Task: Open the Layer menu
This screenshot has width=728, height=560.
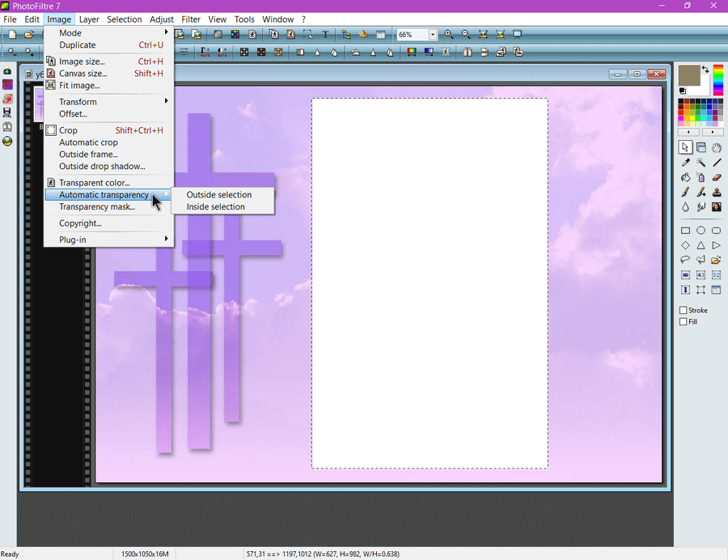Action: click(x=89, y=19)
